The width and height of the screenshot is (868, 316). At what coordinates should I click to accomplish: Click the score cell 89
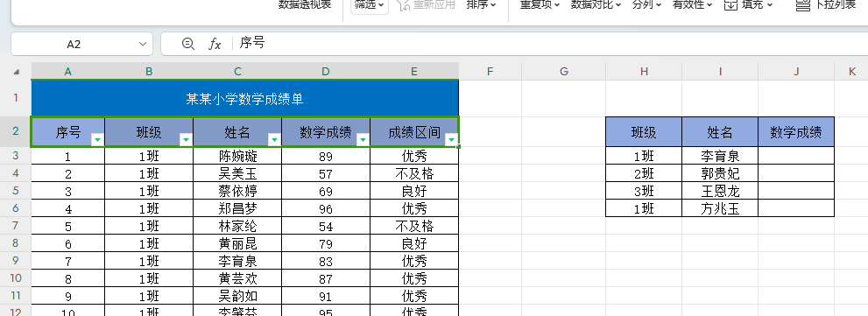326,156
